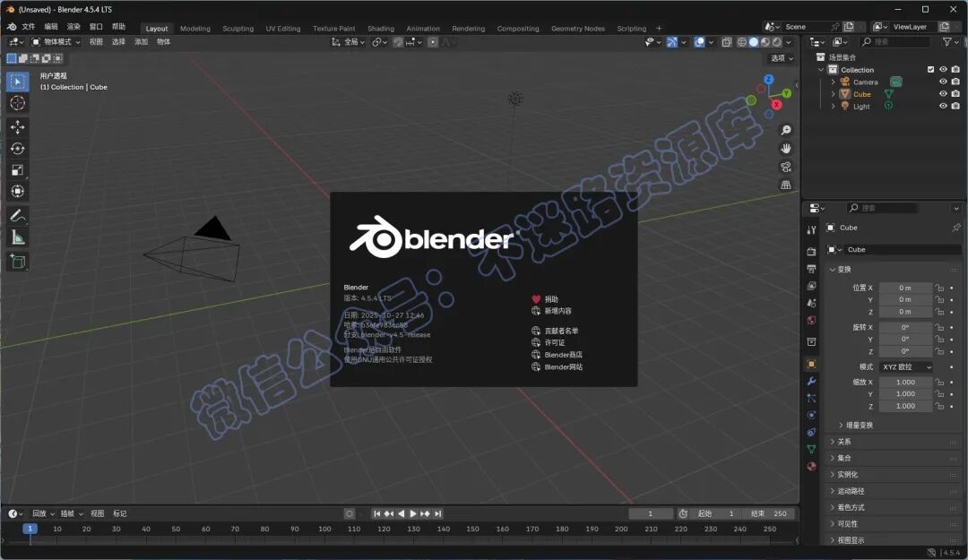Open the transform orientation dropdown

coord(348,42)
